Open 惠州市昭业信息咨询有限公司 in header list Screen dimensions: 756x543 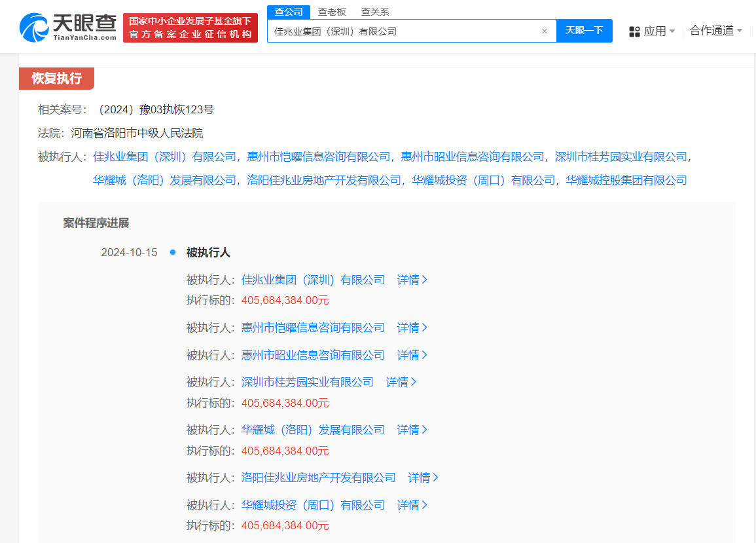(473, 157)
